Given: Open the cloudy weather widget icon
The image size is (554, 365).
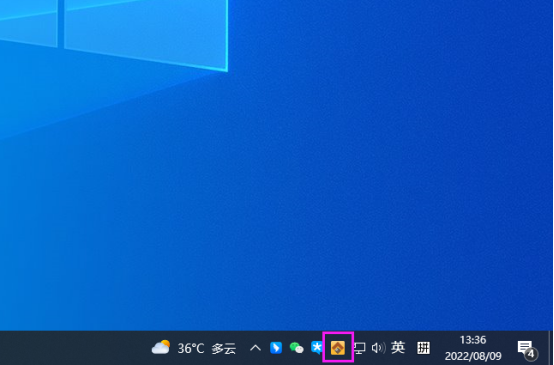Looking at the screenshot, I should click(x=161, y=347).
